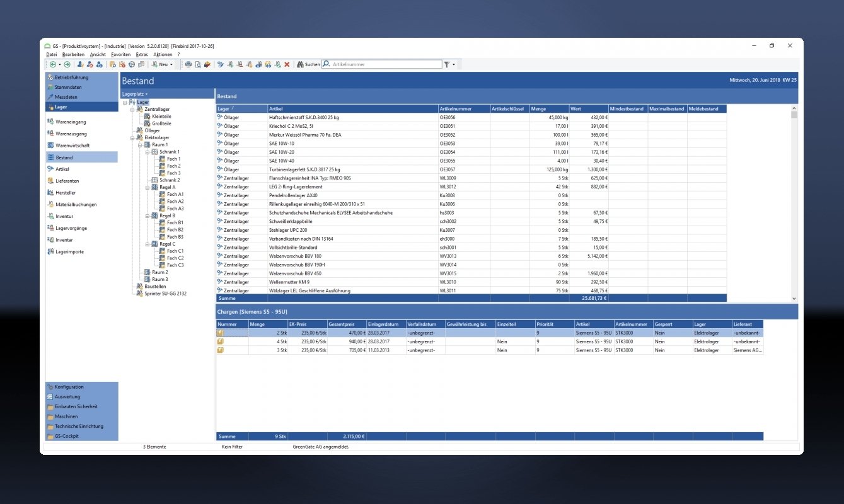Select Konfiguration in the bottom navigation
The width and height of the screenshot is (844, 504).
click(81, 387)
